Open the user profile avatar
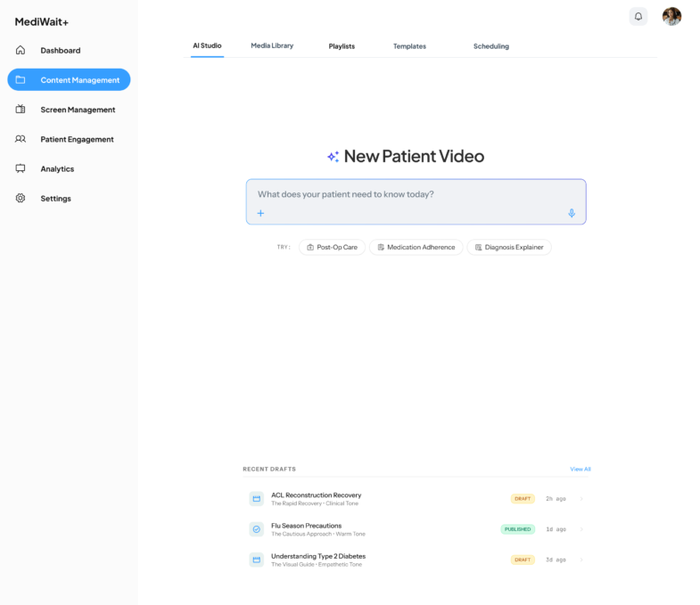Image resolution: width=700 pixels, height=605 pixels. 671,16
